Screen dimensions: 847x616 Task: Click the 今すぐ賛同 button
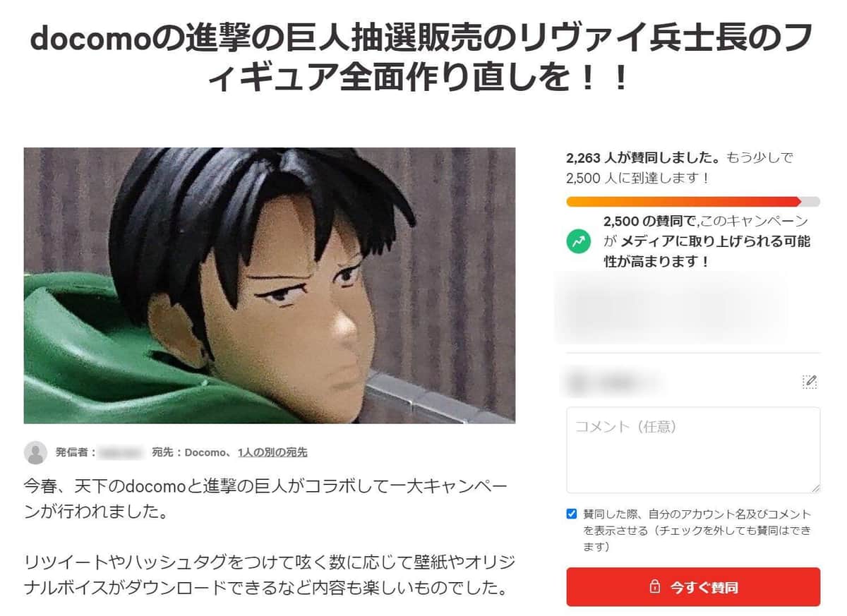tap(693, 587)
